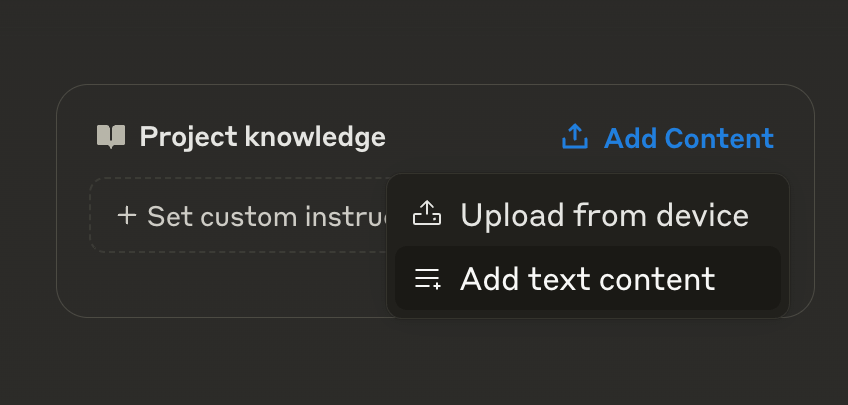Select the Upload from device menu entry
This screenshot has width=848, height=405.
click(588, 214)
